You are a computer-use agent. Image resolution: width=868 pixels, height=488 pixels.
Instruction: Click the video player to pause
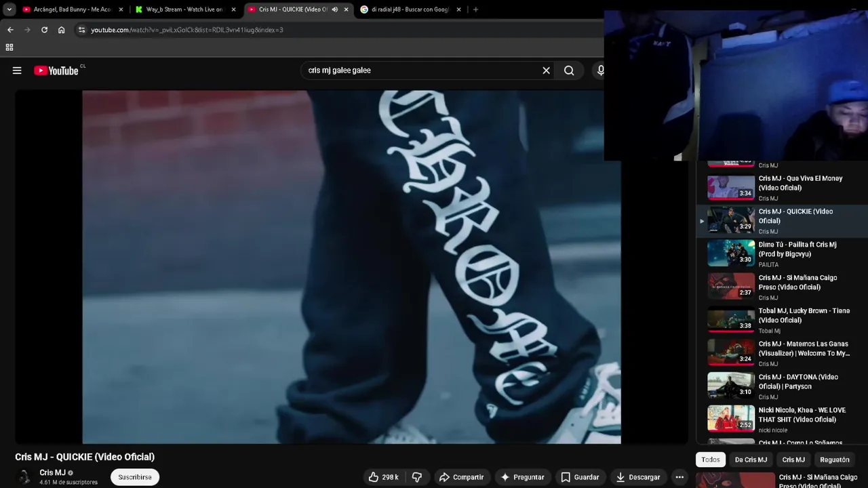pyautogui.click(x=351, y=267)
